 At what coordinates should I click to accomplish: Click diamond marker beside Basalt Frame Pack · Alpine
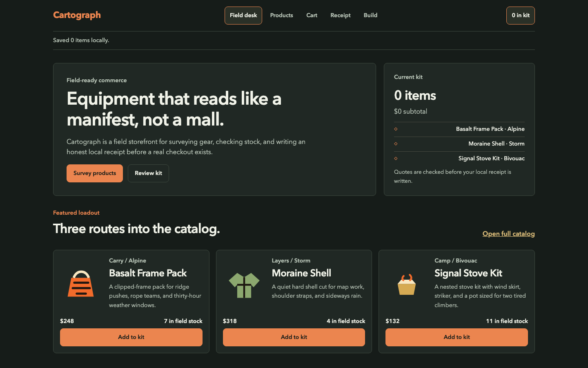(396, 129)
